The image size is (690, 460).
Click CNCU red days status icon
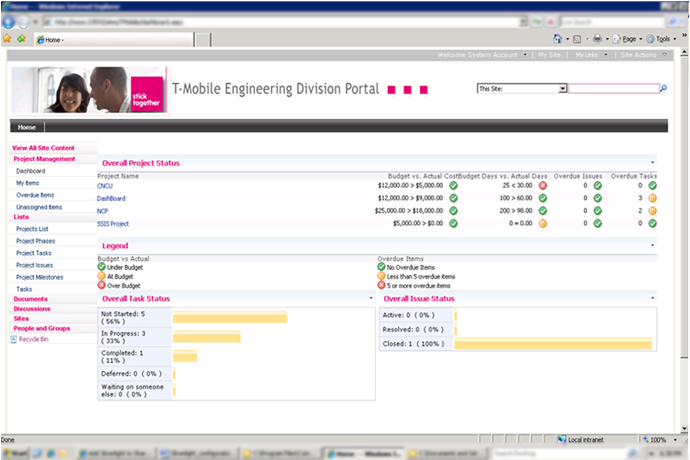[x=543, y=186]
